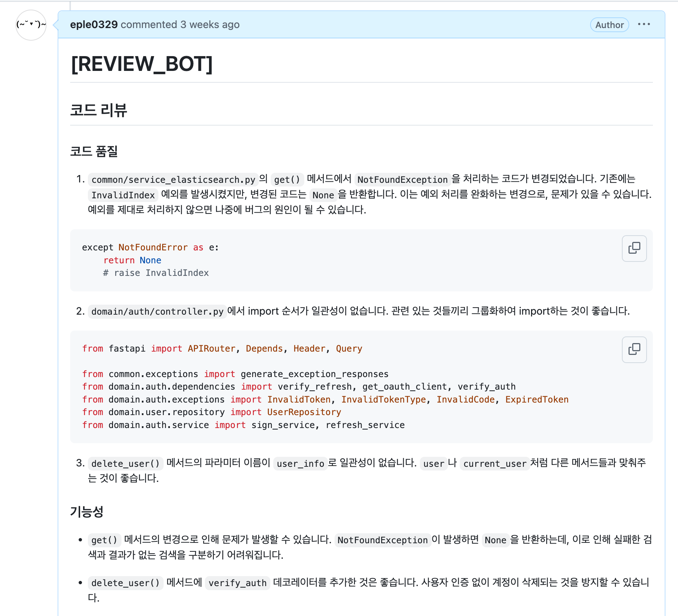Click the InvalidIndex inline code in item 1
The height and width of the screenshot is (616, 678).
[123, 195]
